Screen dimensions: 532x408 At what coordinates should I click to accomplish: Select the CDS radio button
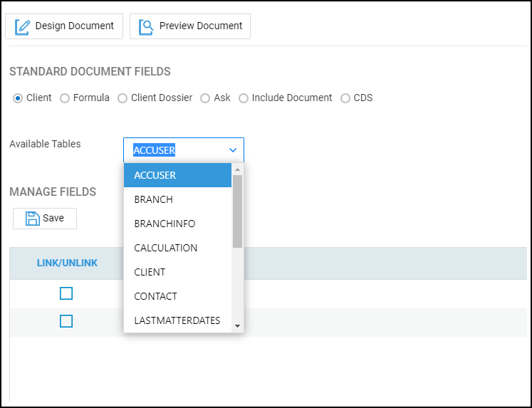[345, 98]
